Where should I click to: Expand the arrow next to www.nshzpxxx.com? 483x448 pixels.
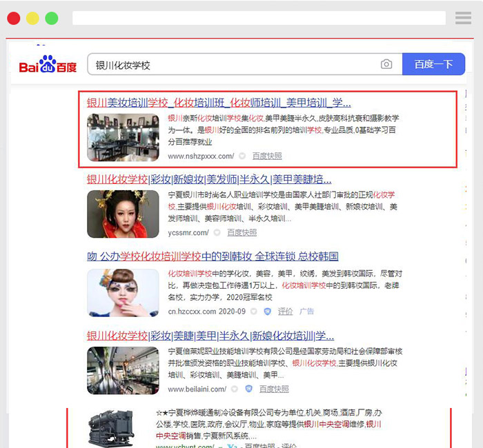(x=243, y=156)
